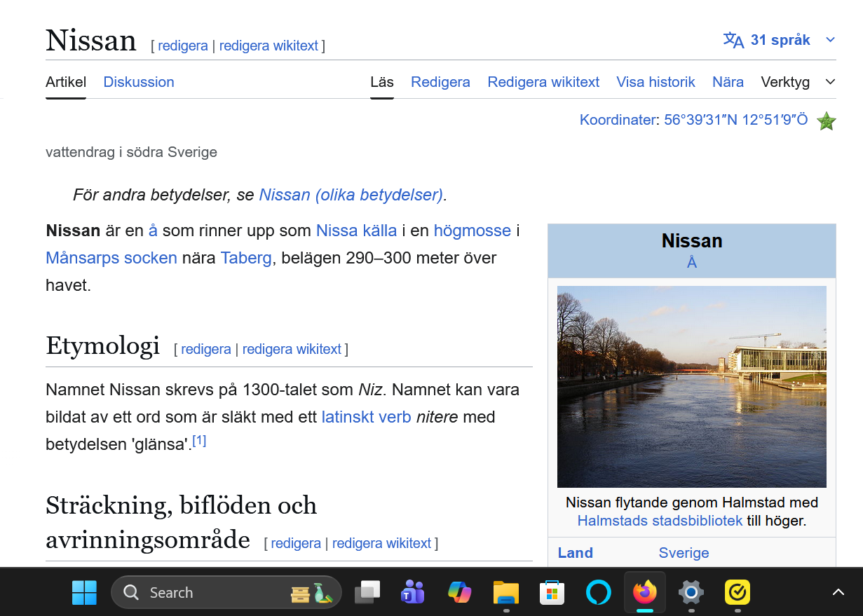Click the Etymologi section heading
This screenshot has width=863, height=616.
pos(102,345)
